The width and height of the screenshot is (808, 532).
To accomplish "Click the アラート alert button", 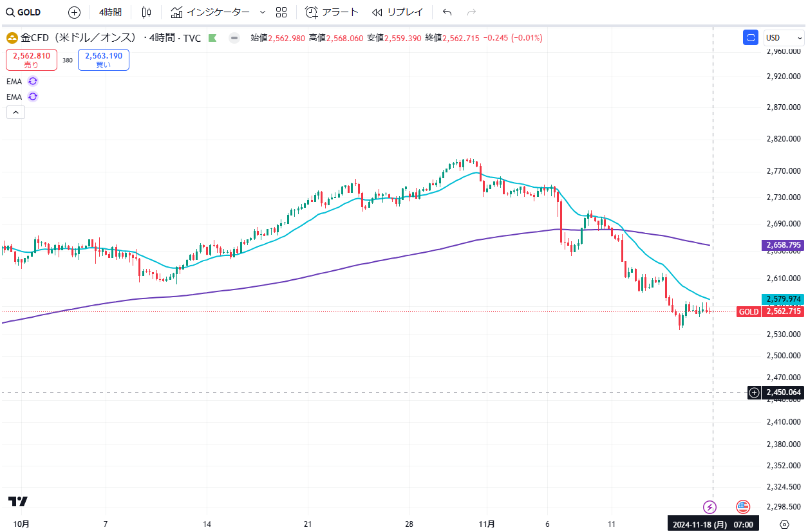I will 332,12.
